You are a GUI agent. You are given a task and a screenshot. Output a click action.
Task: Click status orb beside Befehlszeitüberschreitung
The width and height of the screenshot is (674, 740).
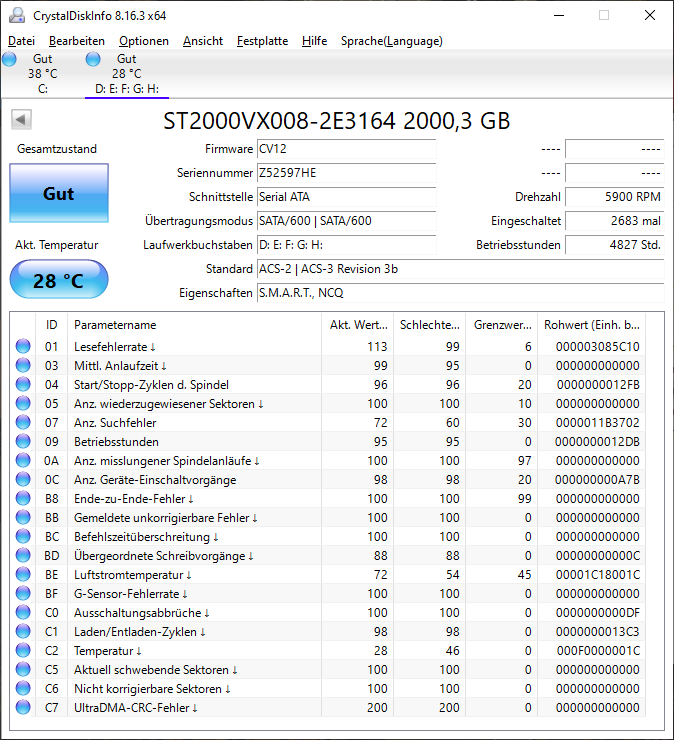[23, 536]
